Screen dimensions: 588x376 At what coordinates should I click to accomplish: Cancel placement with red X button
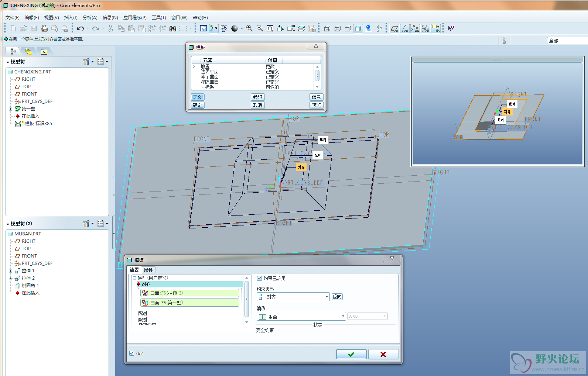click(x=383, y=354)
